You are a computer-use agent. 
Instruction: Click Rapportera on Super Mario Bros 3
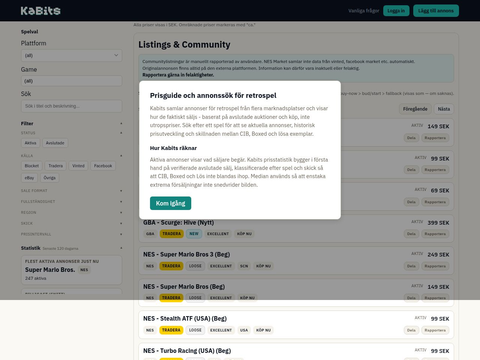click(x=435, y=266)
